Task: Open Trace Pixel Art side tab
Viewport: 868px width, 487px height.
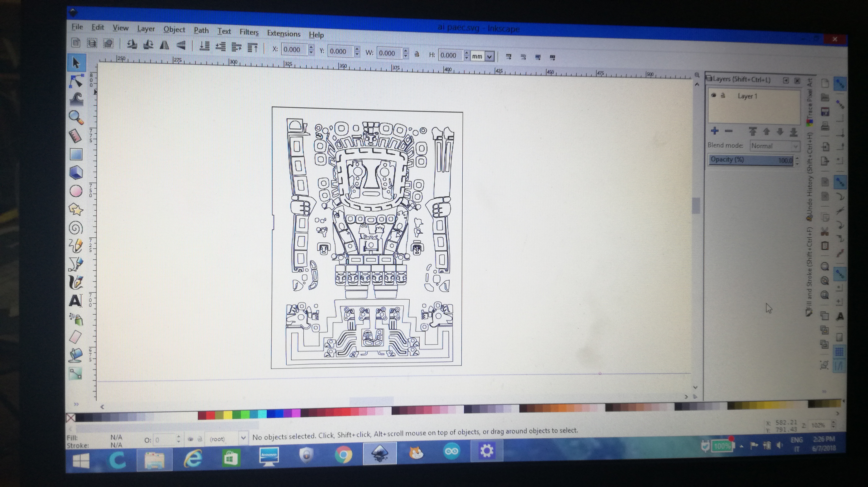Action: (810, 102)
